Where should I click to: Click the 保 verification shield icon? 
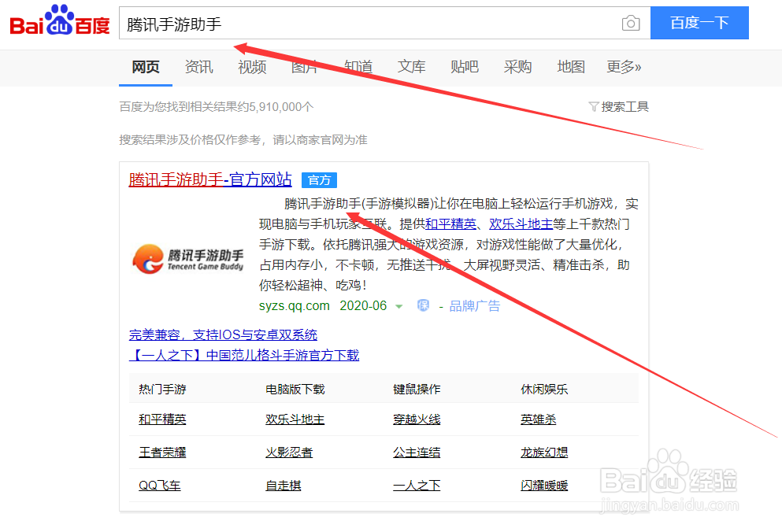(423, 305)
